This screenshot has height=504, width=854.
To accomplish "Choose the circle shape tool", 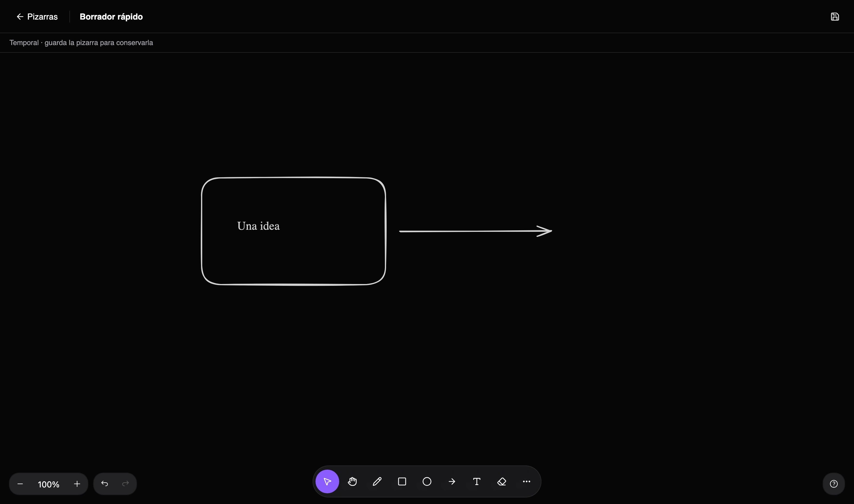I will point(427,481).
